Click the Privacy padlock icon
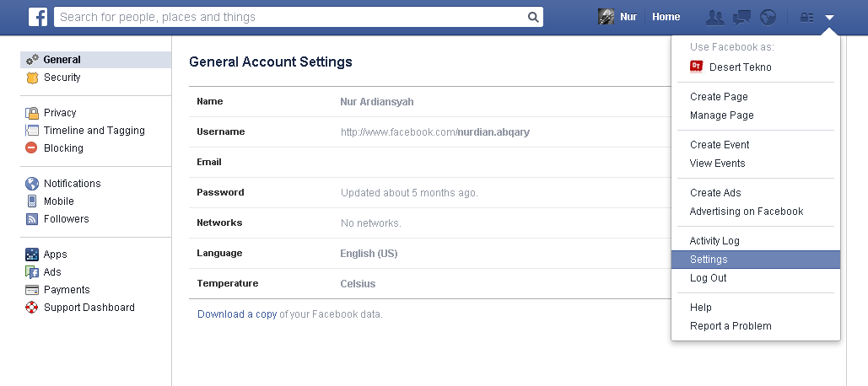Screen dimensions: 868x386 (32, 113)
